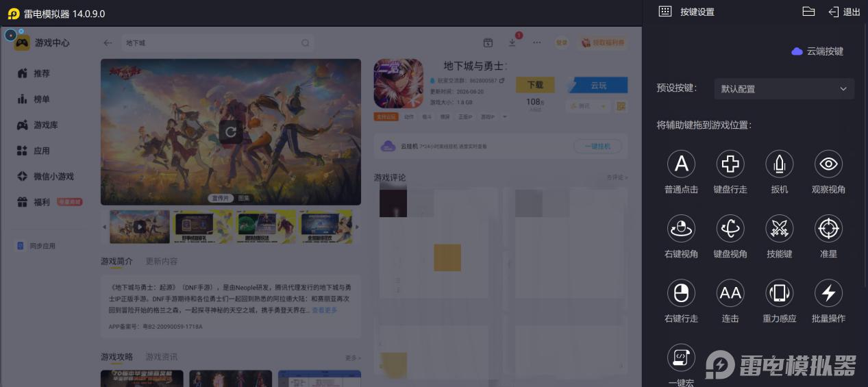Show next thumbnails with right arrow
The height and width of the screenshot is (387, 868).
pyautogui.click(x=356, y=227)
